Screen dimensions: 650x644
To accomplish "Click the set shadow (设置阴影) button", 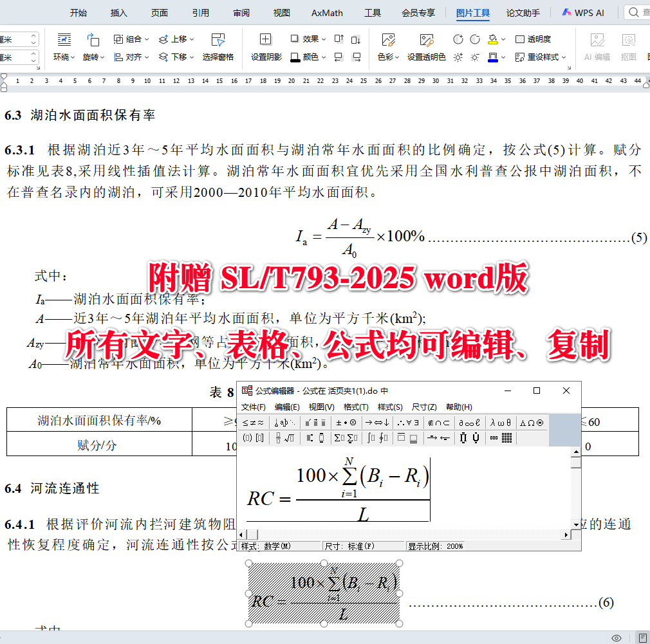I will tap(266, 47).
